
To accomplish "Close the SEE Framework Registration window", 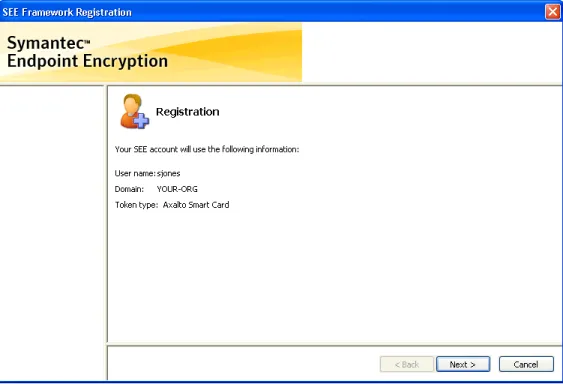I will click(x=553, y=12).
